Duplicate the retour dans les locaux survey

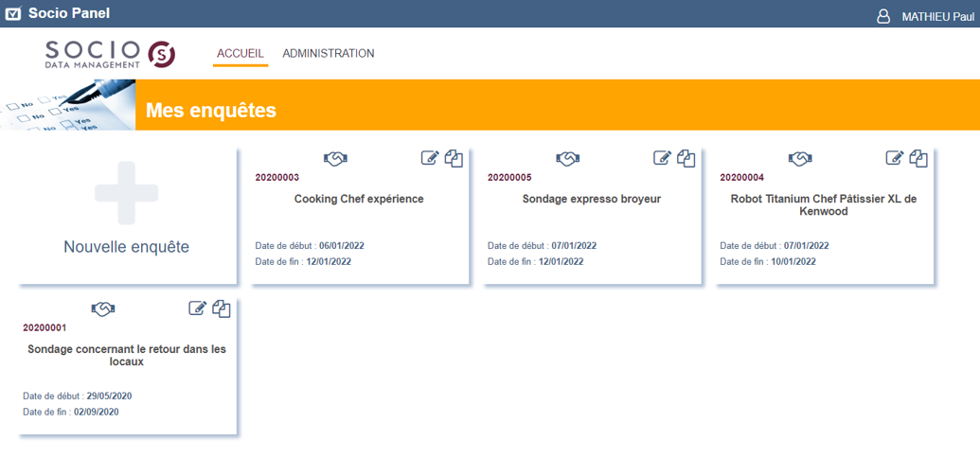point(222,308)
